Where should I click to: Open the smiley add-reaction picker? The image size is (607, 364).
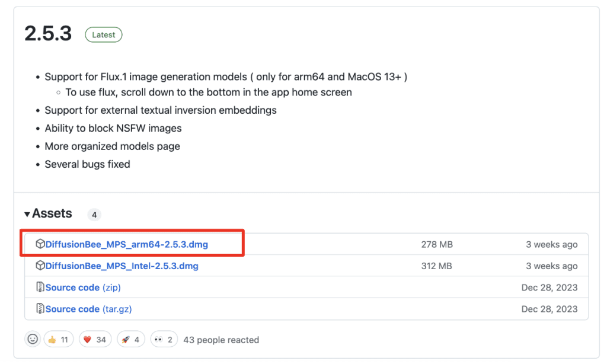click(33, 339)
